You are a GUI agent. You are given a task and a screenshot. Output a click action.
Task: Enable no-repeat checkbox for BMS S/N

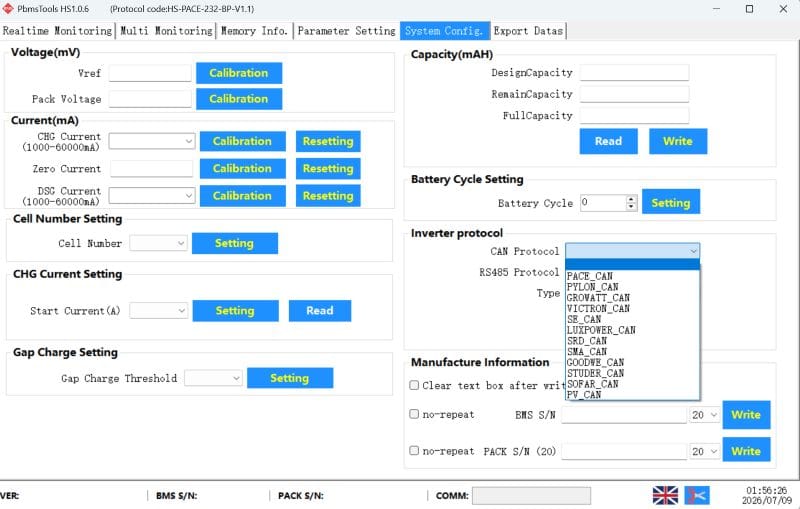(414, 414)
